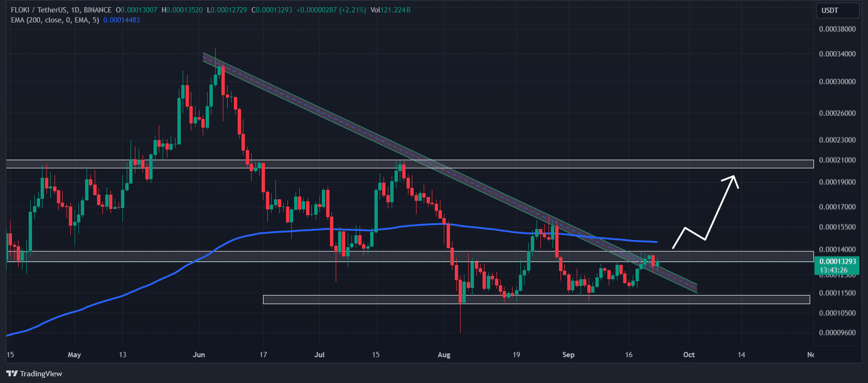The height and width of the screenshot is (383, 868).
Task: Click price axis label 0.00010500
Action: 837,313
